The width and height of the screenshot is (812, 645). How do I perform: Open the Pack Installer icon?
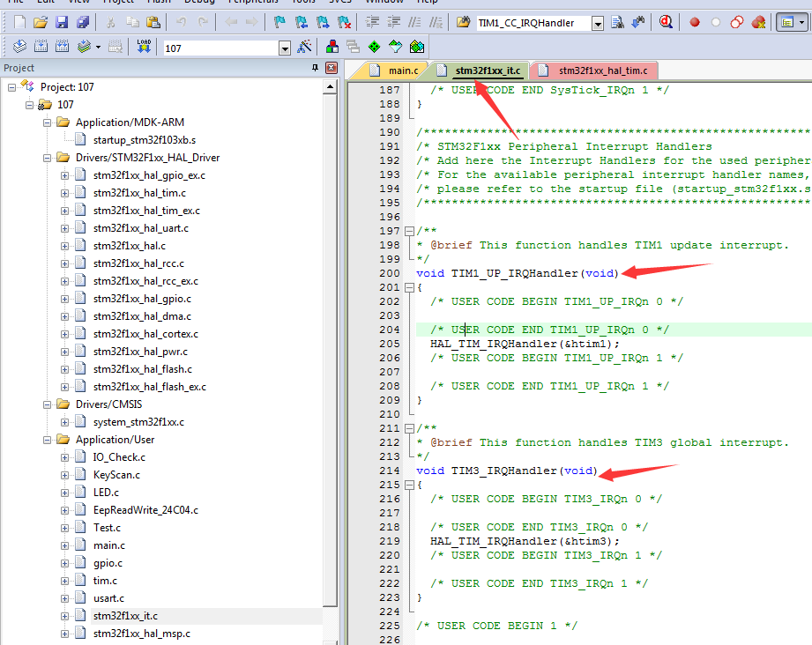(x=416, y=48)
